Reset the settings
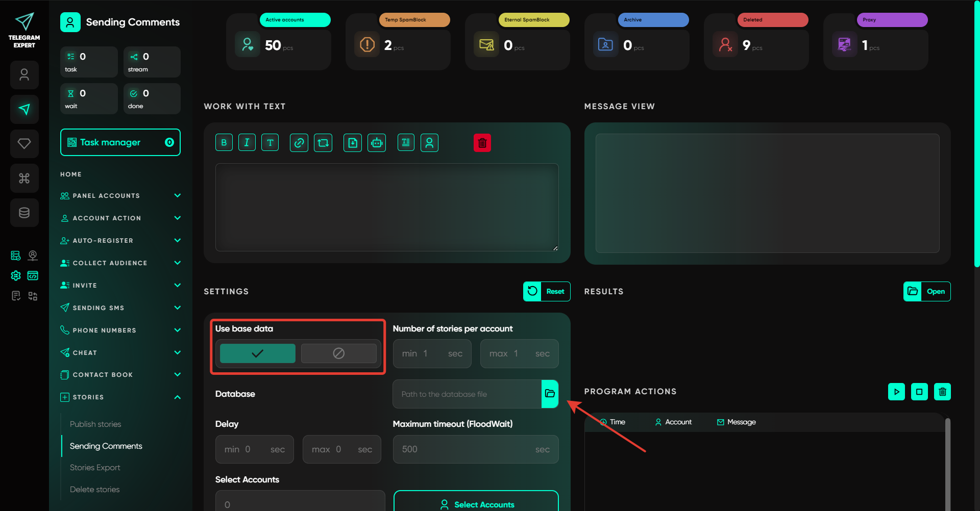The width and height of the screenshot is (980, 511). (x=547, y=292)
